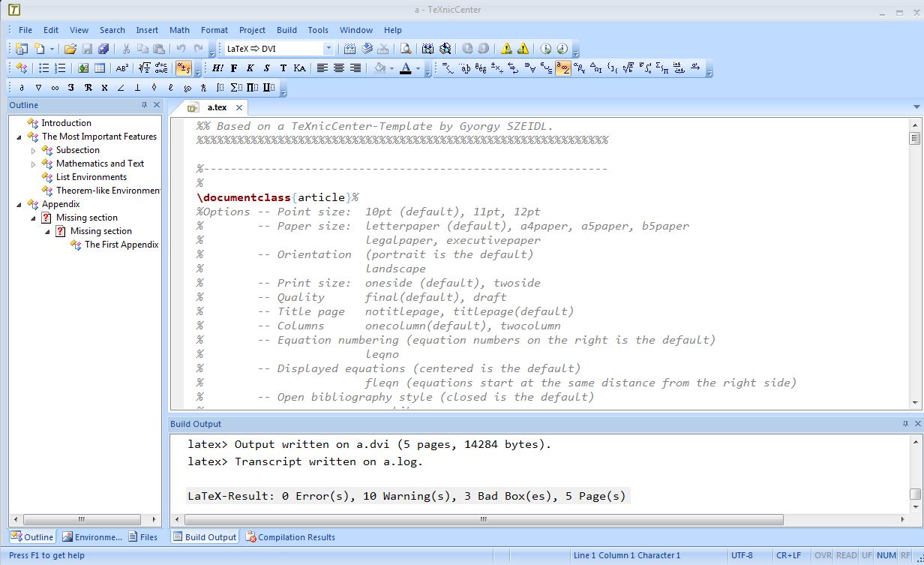Click the H! emphasize formatting icon
The width and height of the screenshot is (924, 565).
(x=217, y=68)
